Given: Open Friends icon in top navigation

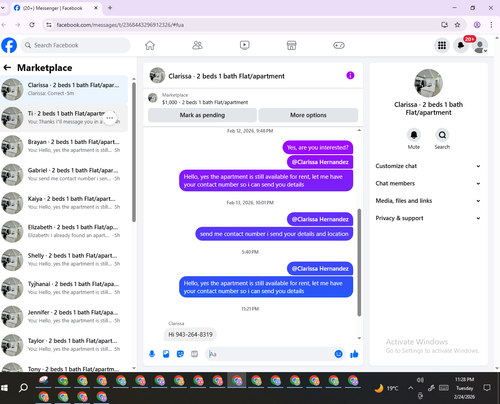Looking at the screenshot, I should [197, 45].
